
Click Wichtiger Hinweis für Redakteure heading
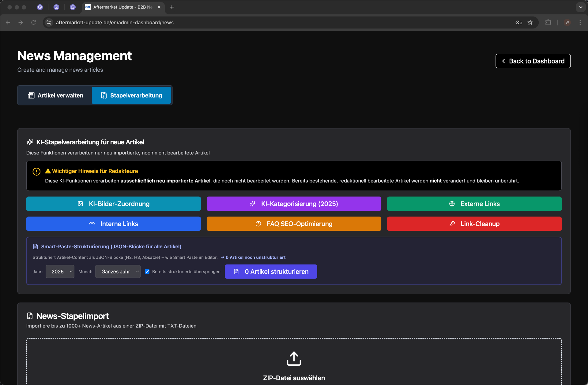(95, 171)
